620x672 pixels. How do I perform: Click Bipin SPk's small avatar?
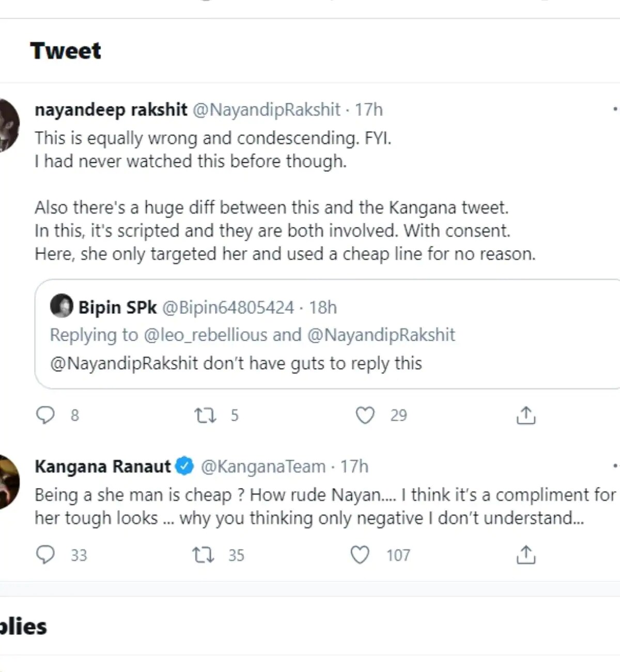[61, 306]
